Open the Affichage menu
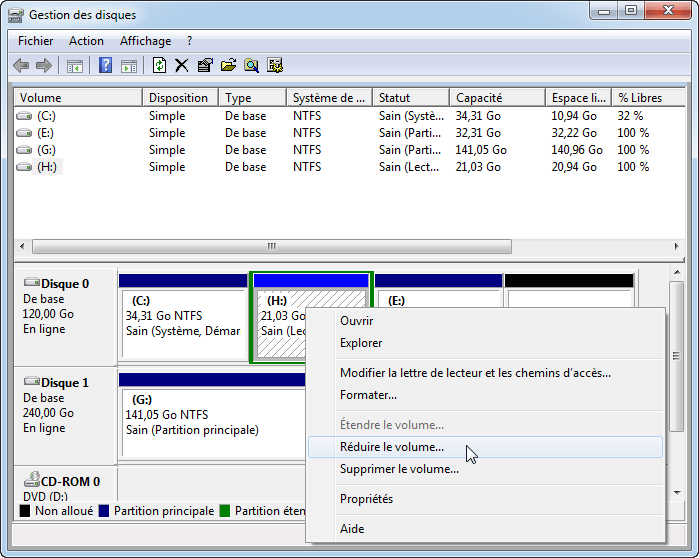The height and width of the screenshot is (558, 699). [x=145, y=41]
